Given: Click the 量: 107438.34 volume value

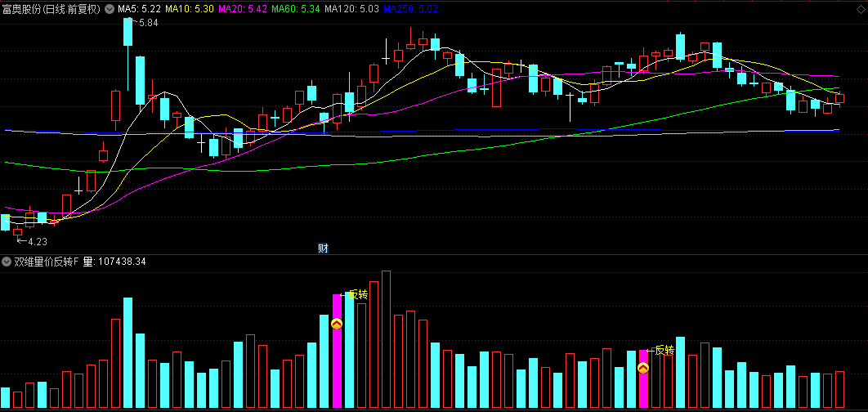Looking at the screenshot, I should click(x=114, y=262).
